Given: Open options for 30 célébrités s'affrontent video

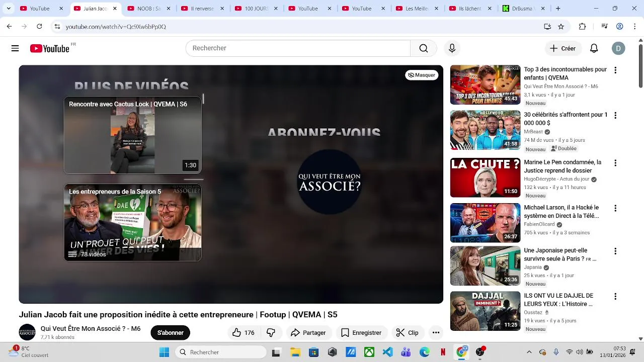Looking at the screenshot, I should (x=615, y=116).
